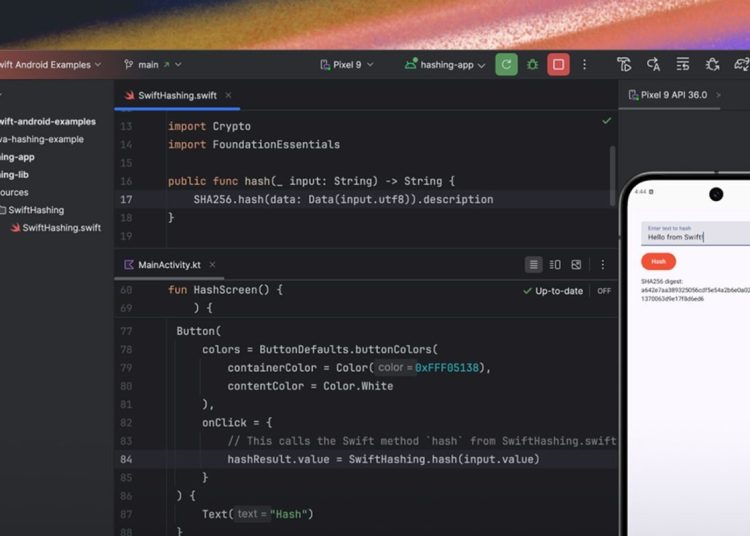750x536 pixels.
Task: Start debugging with the bug icon
Action: point(533,65)
